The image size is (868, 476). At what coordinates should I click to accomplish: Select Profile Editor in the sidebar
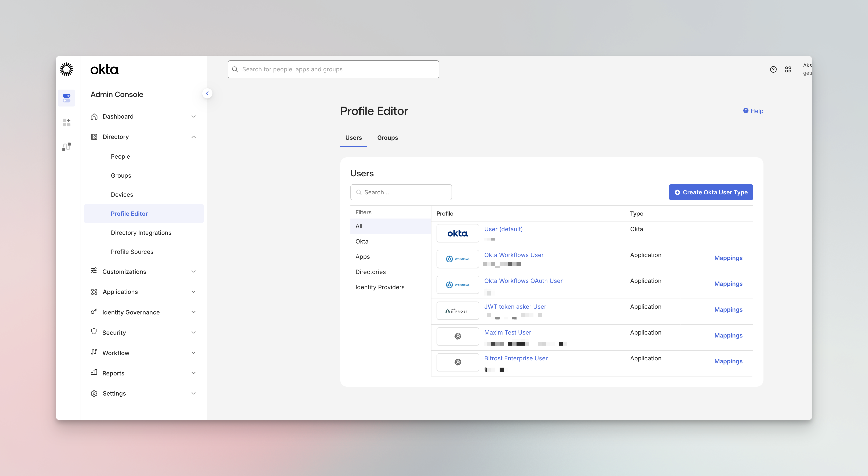pos(144,214)
